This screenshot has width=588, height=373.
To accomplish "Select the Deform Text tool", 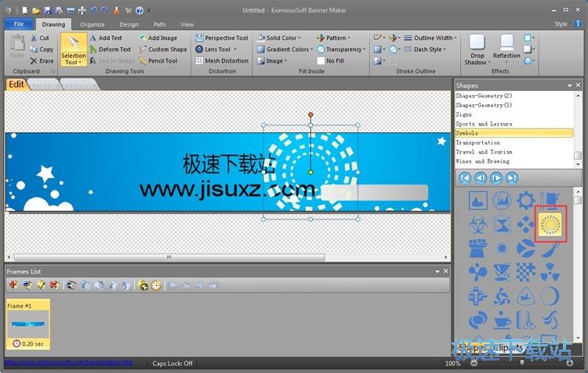I will pyautogui.click(x=111, y=49).
